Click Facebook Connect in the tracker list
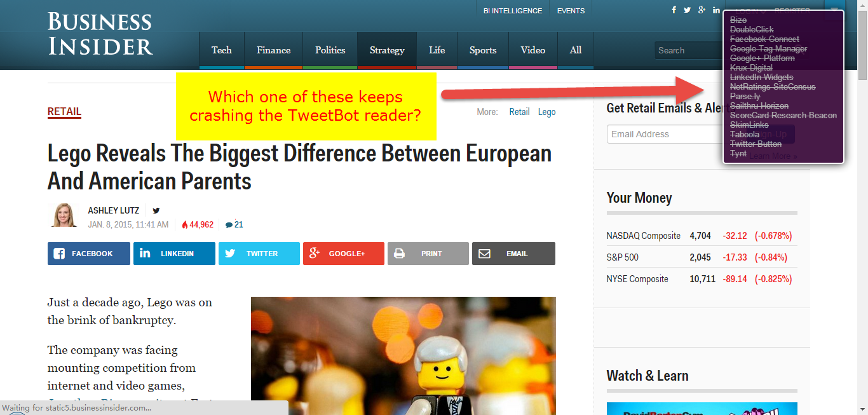Viewport: 868px width, 415px height. pyautogui.click(x=764, y=39)
